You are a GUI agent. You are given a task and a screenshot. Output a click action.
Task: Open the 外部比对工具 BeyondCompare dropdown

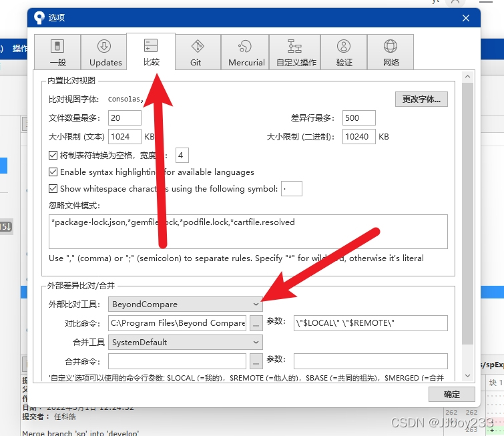(x=186, y=304)
